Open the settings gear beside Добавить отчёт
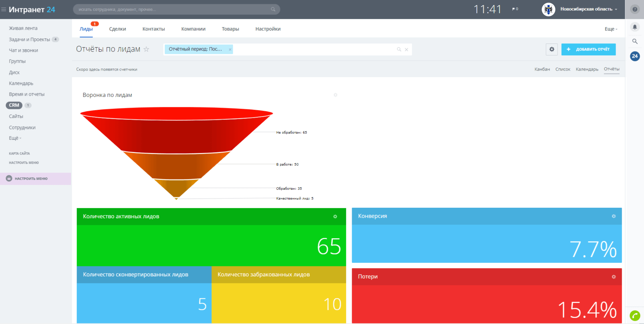 point(552,49)
